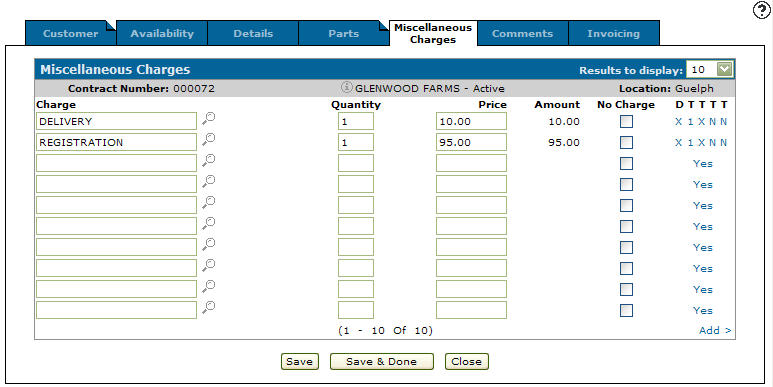
Task: Click the Close button
Action: point(466,361)
